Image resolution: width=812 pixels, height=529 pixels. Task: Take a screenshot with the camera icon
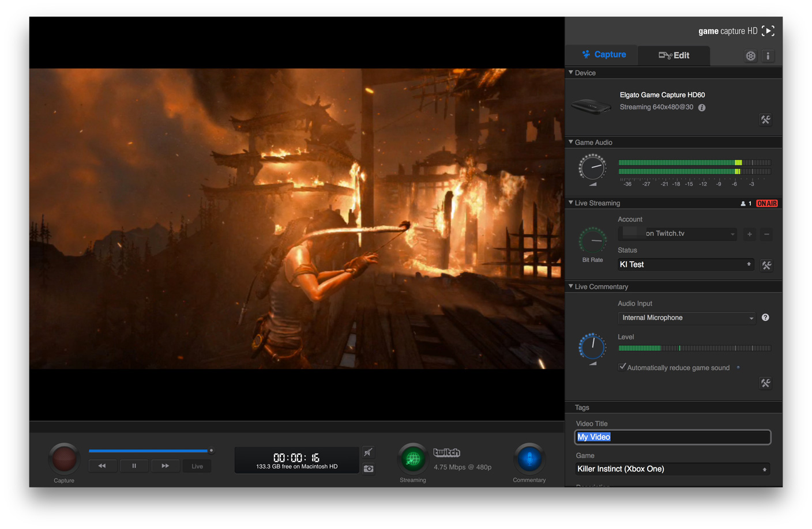369,469
